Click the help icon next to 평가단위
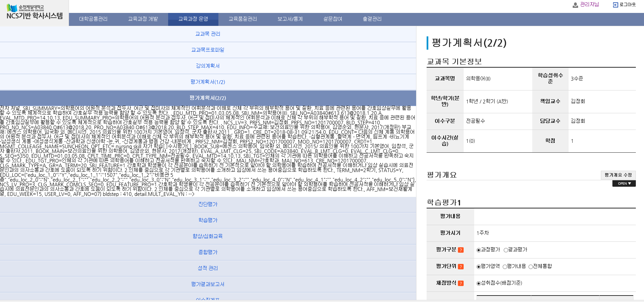Viewport: 644px width, 302px height. tap(461, 267)
